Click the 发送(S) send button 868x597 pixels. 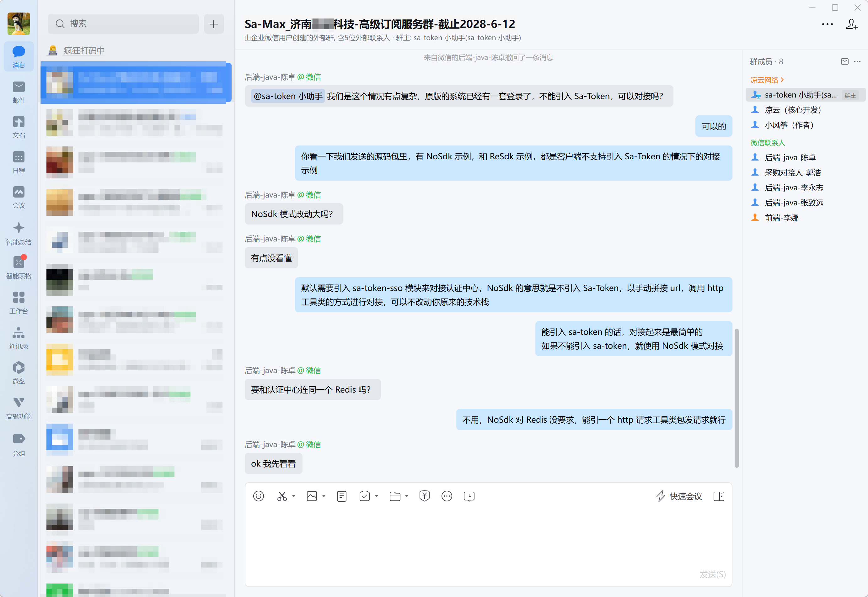(713, 574)
